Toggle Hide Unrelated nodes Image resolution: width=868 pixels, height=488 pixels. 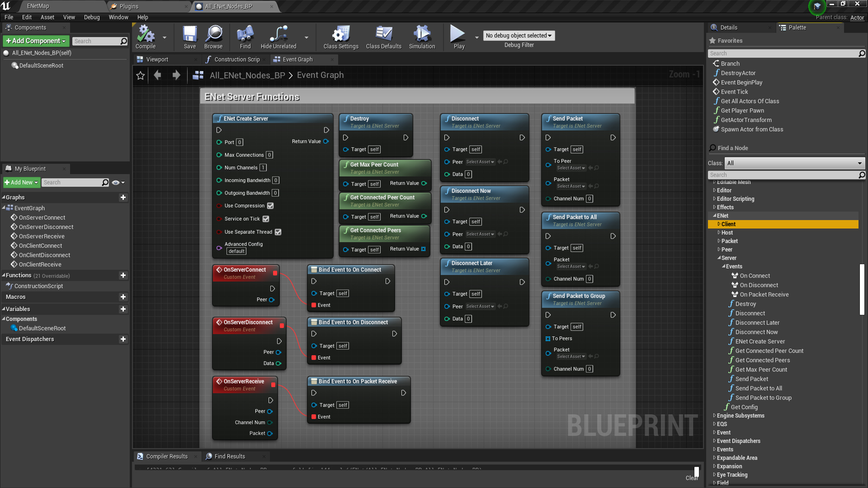pyautogui.click(x=278, y=37)
